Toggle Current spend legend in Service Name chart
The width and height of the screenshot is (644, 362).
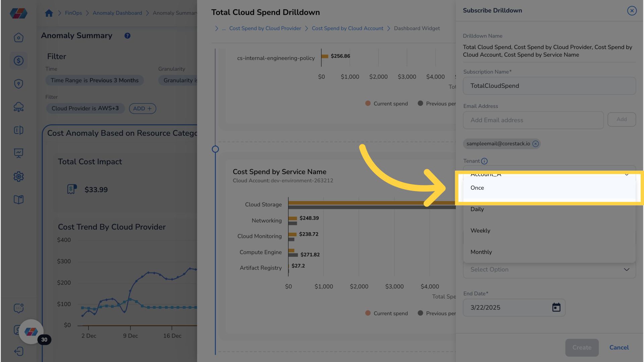click(386, 313)
